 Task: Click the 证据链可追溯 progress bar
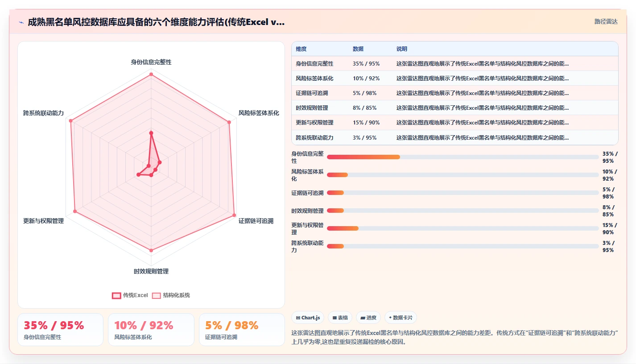coord(463,193)
